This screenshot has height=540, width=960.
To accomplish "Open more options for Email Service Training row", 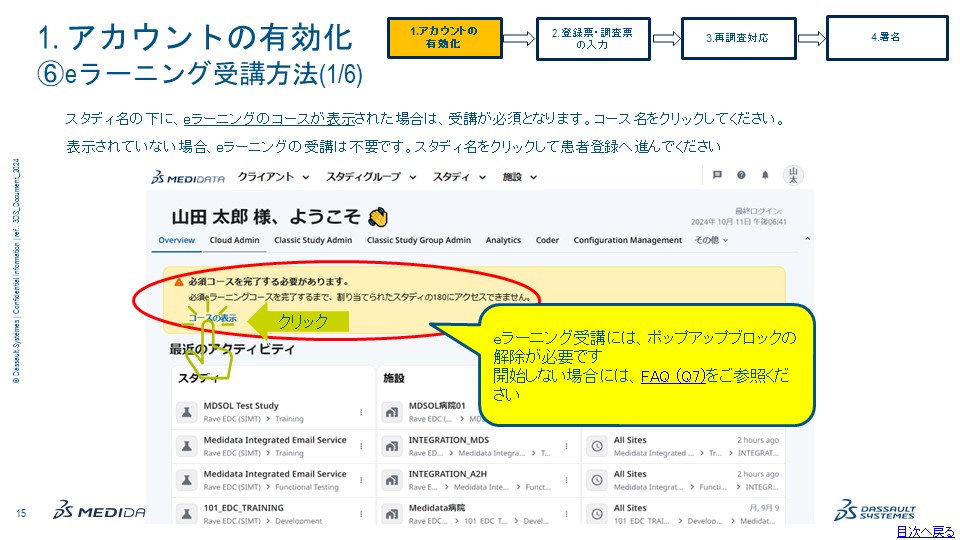I will (x=361, y=446).
